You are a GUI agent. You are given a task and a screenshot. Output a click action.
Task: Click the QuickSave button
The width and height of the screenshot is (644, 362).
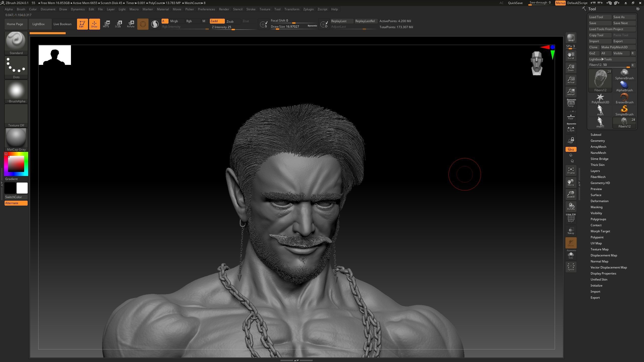click(515, 3)
